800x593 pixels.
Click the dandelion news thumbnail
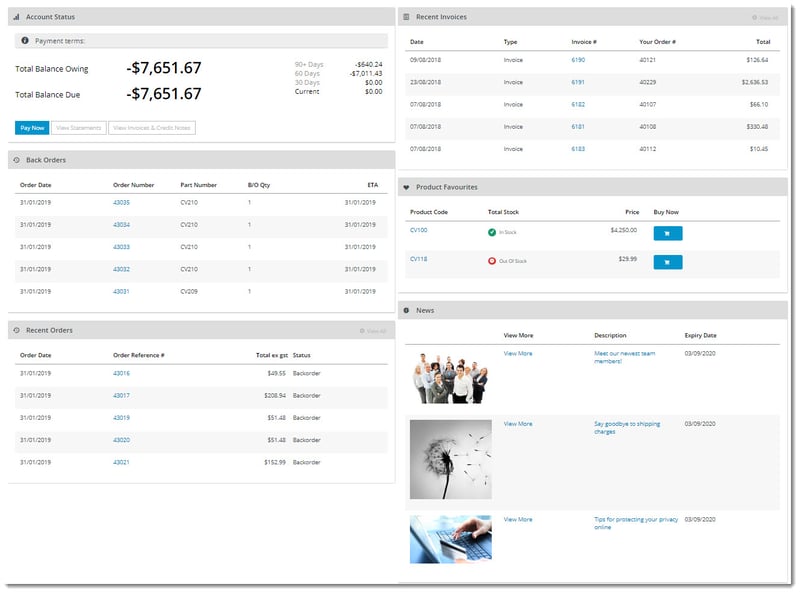click(451, 459)
